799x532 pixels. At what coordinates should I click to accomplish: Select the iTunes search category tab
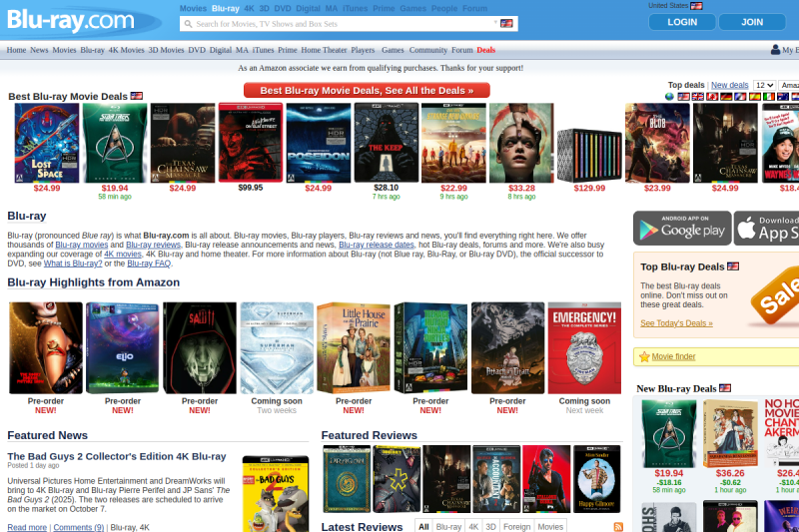(356, 8)
